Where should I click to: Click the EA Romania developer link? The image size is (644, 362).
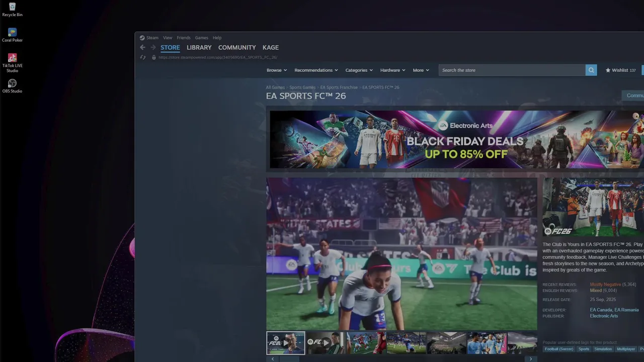(626, 310)
